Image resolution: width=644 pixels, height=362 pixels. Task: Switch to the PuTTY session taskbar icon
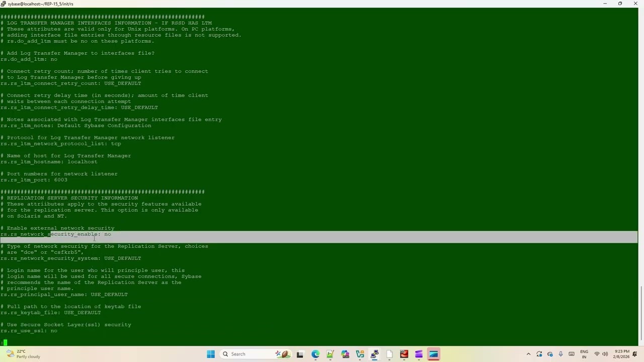click(374, 354)
